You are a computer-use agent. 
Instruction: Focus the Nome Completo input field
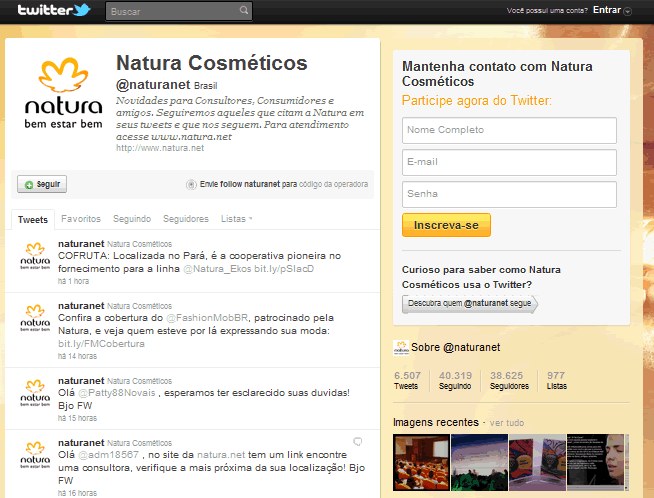(509, 130)
